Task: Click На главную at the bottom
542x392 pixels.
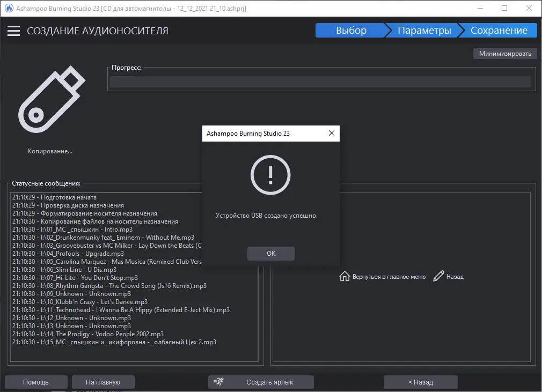Action: 102,382
